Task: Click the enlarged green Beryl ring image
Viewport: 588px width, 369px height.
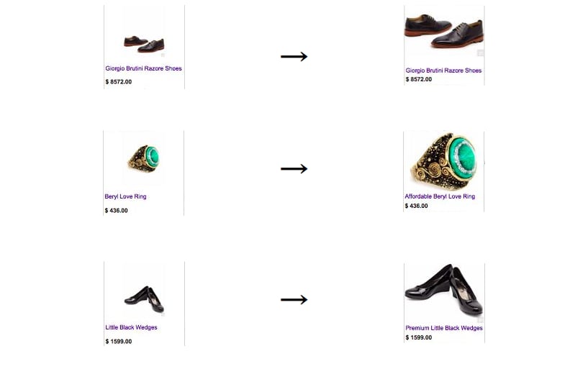Action: click(x=444, y=161)
